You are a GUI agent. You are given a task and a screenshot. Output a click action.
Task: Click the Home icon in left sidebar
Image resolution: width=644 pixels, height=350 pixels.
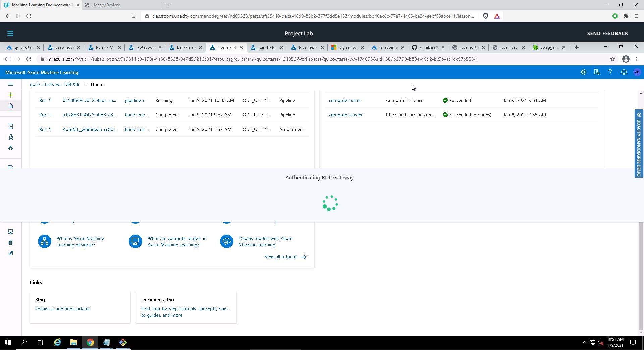[11, 106]
